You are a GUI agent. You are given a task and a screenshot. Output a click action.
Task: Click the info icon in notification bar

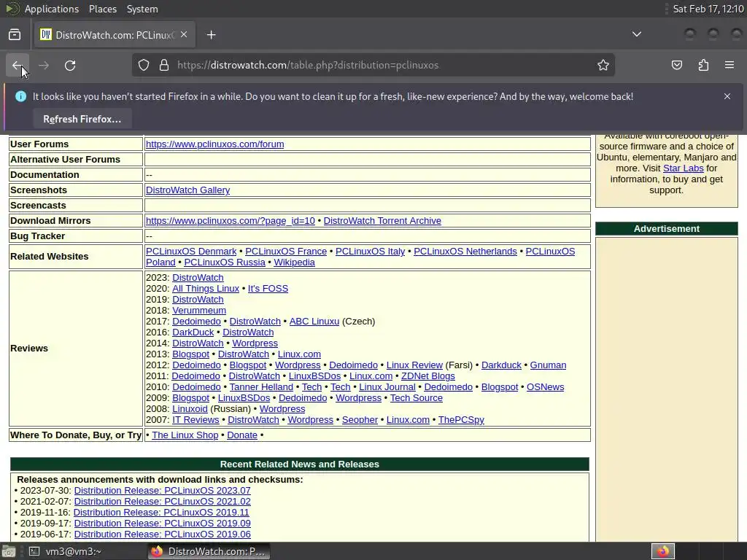pos(20,96)
